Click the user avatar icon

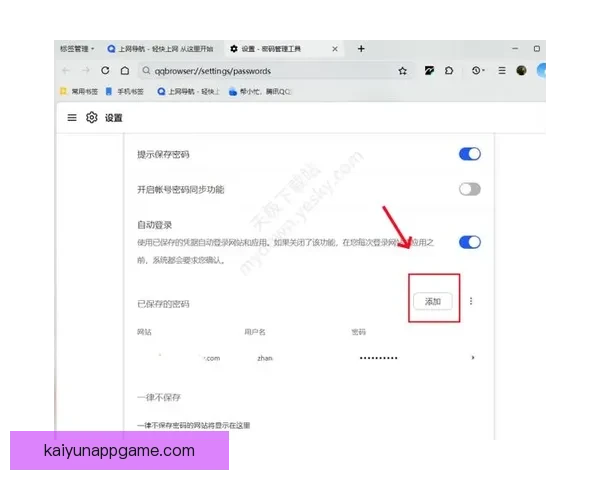click(x=521, y=71)
